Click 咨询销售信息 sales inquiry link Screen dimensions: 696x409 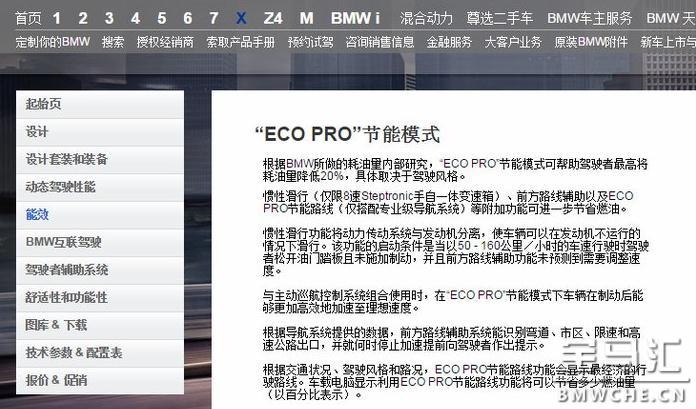(x=380, y=42)
